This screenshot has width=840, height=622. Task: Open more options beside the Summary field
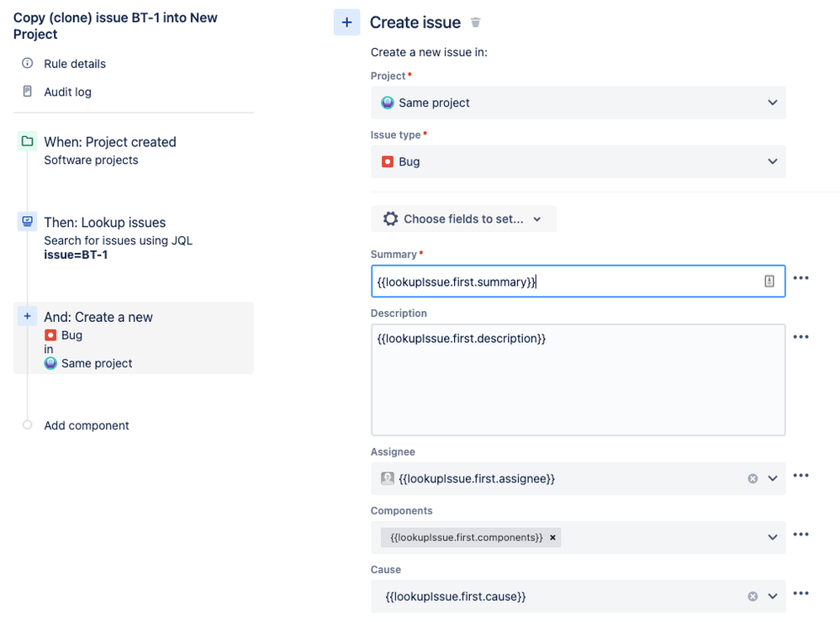tap(800, 278)
